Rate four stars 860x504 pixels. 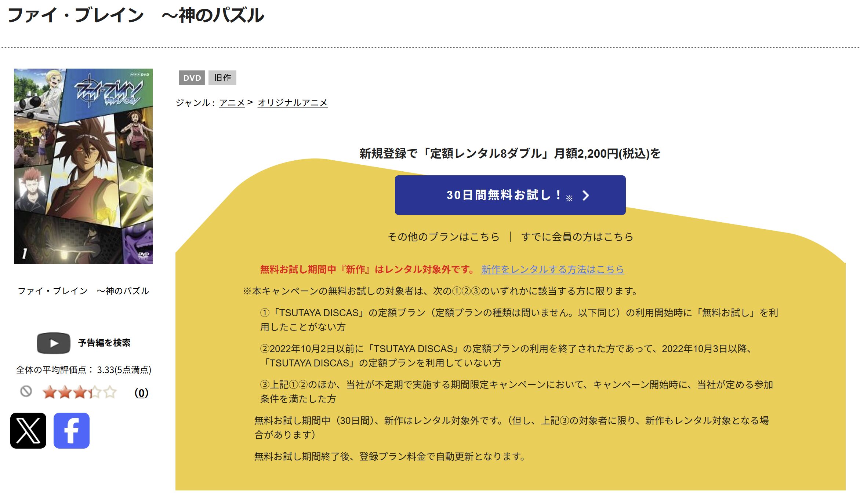coord(95,392)
